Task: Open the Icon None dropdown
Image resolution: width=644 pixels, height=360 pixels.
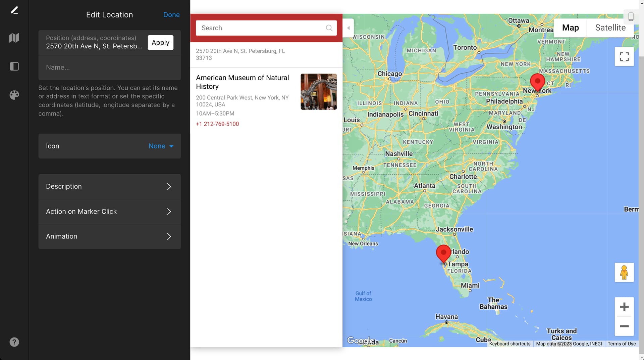Action: click(x=161, y=146)
